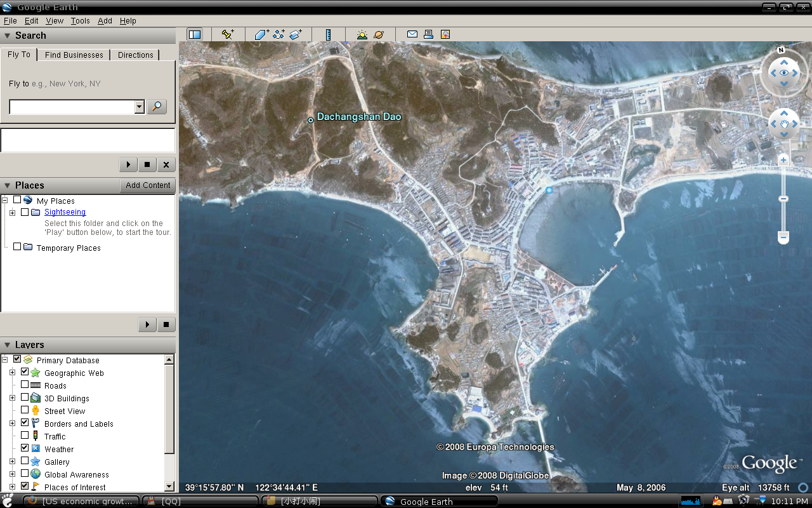Collapse My Places tree
Viewport: 812px width, 508px height.
click(5, 201)
